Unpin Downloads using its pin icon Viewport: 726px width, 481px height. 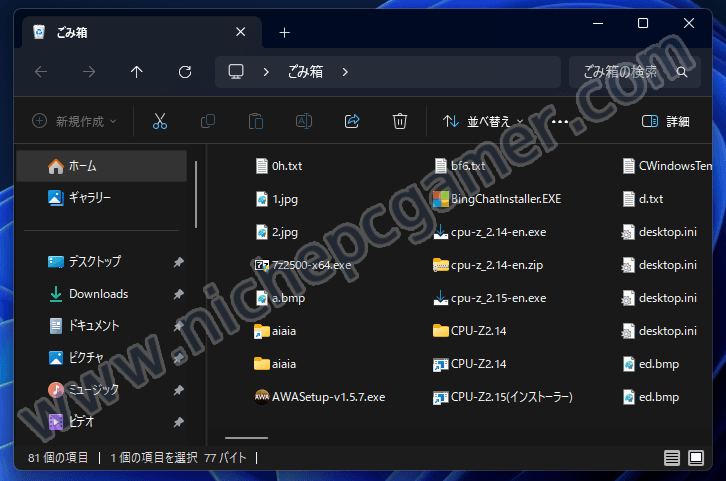178,294
